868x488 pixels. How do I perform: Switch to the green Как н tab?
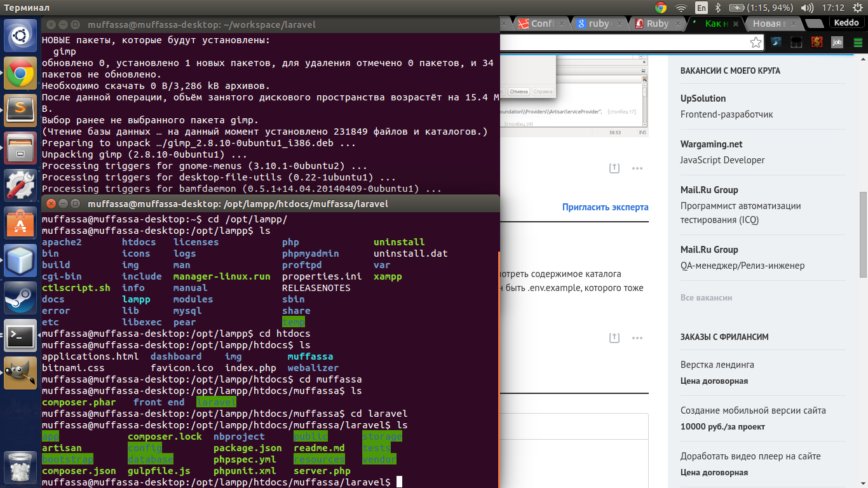(x=714, y=24)
